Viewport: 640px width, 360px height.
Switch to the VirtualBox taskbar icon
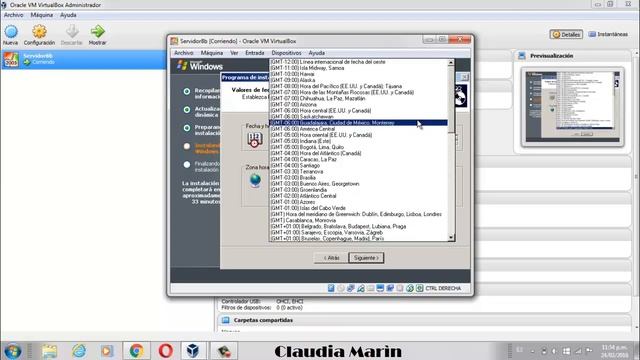[x=193, y=351]
